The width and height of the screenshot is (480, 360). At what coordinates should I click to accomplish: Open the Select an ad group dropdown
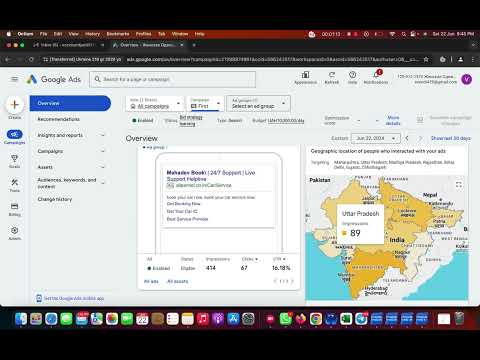(x=259, y=103)
